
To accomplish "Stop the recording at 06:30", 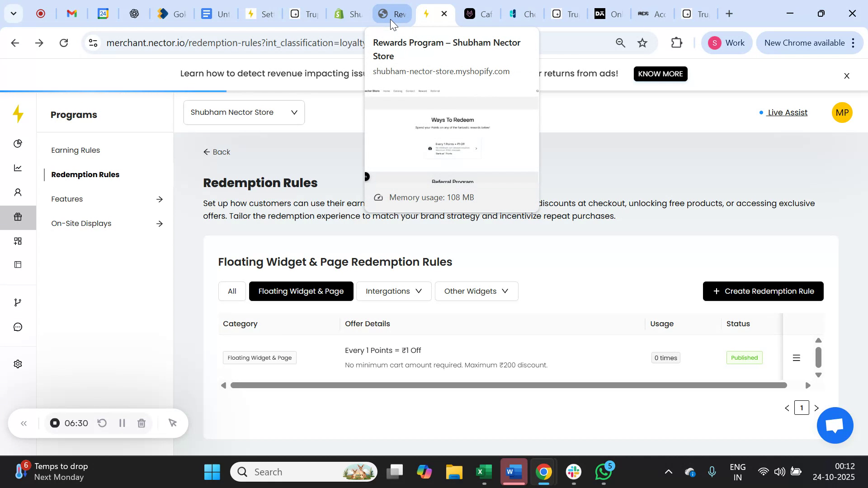I will pyautogui.click(x=55, y=423).
